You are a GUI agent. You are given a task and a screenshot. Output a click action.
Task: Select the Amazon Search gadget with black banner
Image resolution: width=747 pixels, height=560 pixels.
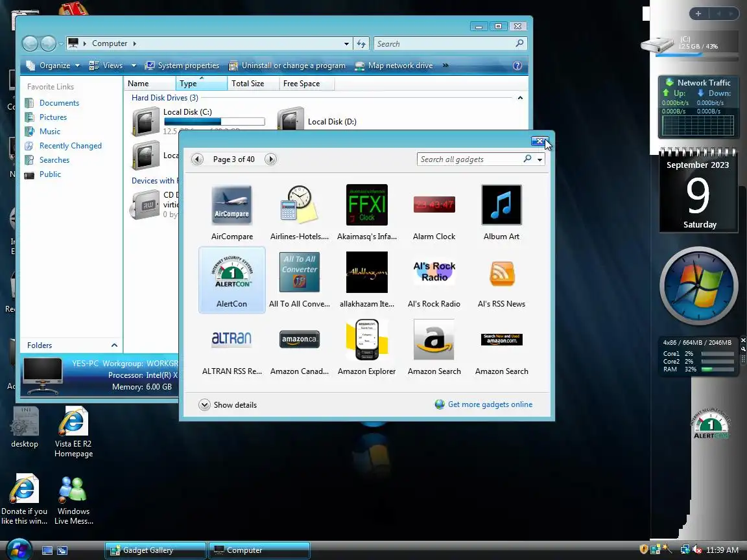502,340
